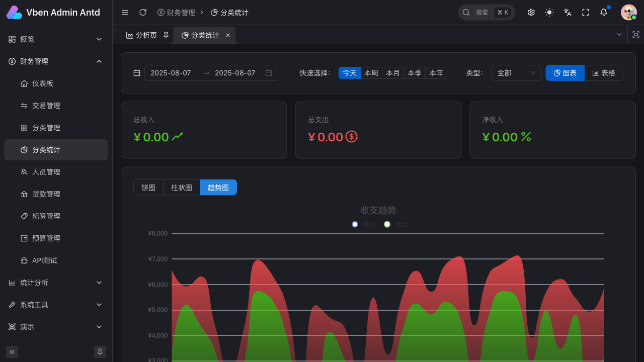The image size is (644, 362).
Task: Collapse sidebar with double-chevron icon
Action: point(12,352)
